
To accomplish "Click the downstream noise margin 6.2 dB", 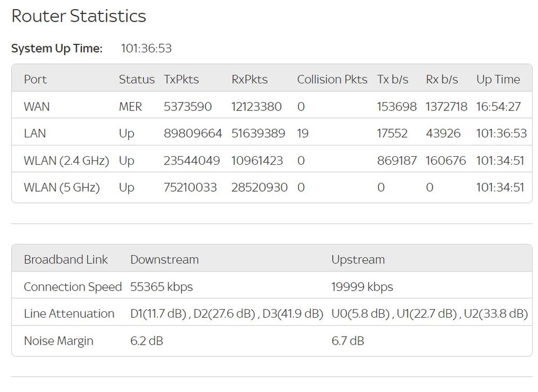I will [146, 341].
